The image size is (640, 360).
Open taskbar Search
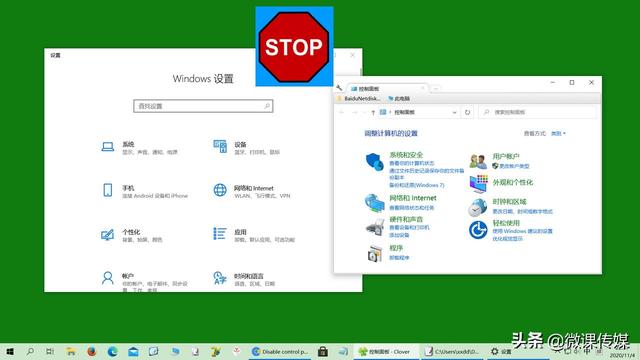30,351
